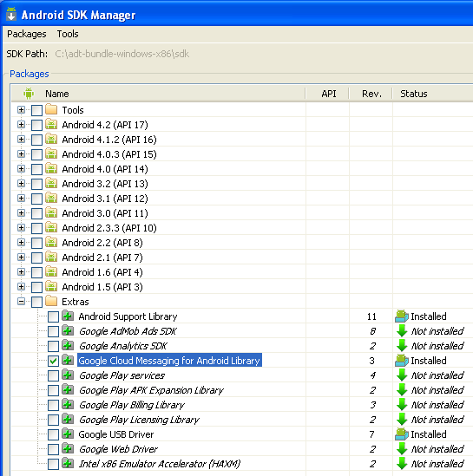Expand the Android 4.2 (API 17) node
Screen dimensions: 473x476
[22, 124]
